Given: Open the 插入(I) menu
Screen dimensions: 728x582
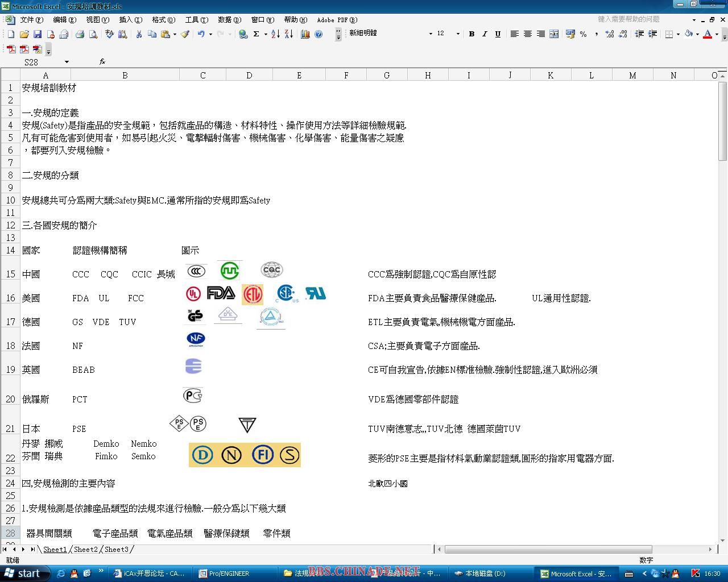Looking at the screenshot, I should point(130,20).
